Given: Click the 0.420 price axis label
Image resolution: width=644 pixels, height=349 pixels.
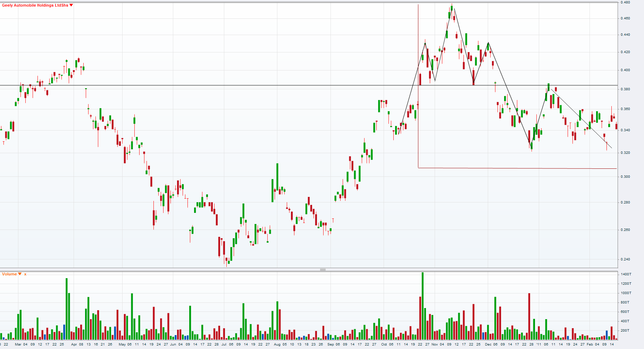Looking at the screenshot, I should [x=625, y=52].
